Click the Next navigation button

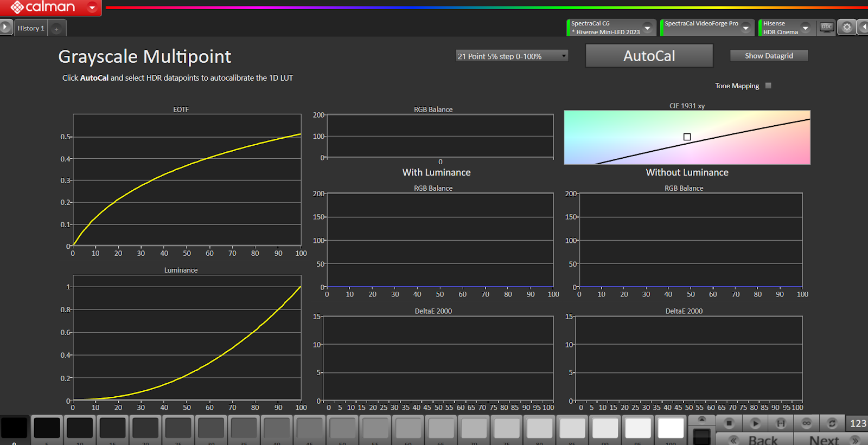click(824, 440)
